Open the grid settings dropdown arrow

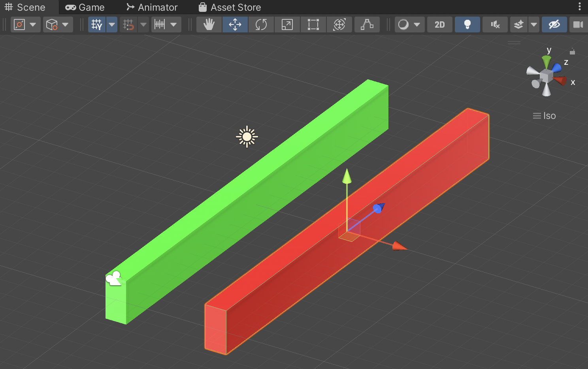[112, 24]
